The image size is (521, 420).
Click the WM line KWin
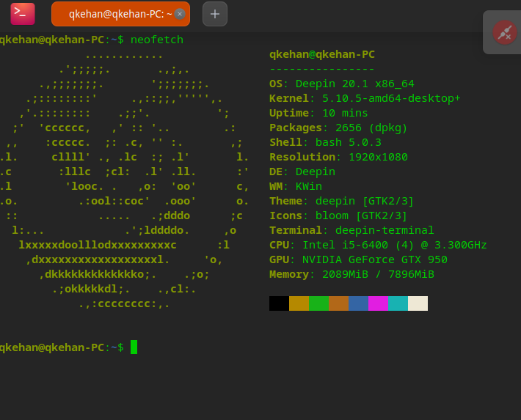point(296,186)
